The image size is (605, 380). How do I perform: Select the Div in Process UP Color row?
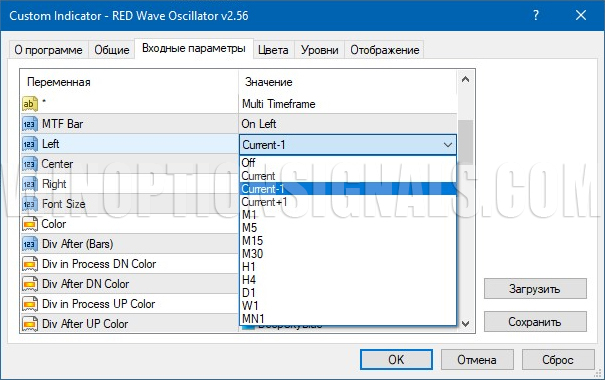pyautogui.click(x=130, y=304)
